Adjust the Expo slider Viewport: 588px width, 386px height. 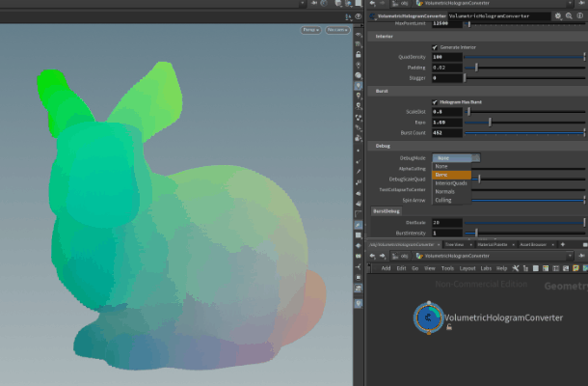[524, 123]
